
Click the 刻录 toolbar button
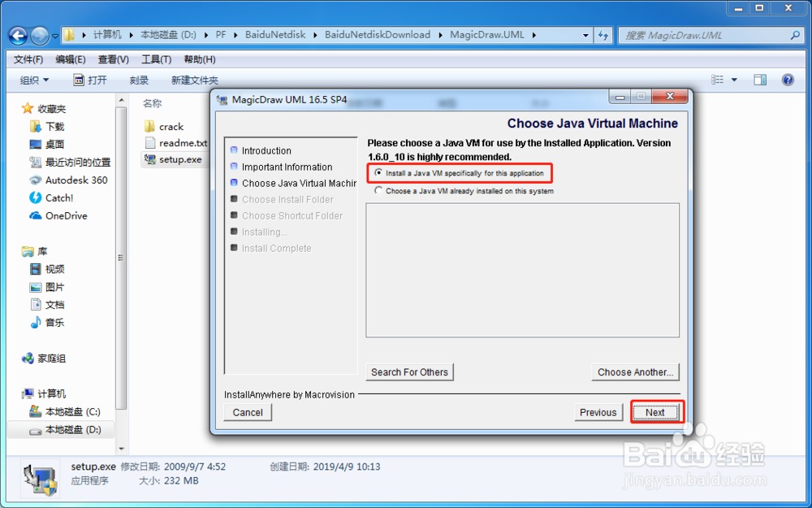(139, 80)
